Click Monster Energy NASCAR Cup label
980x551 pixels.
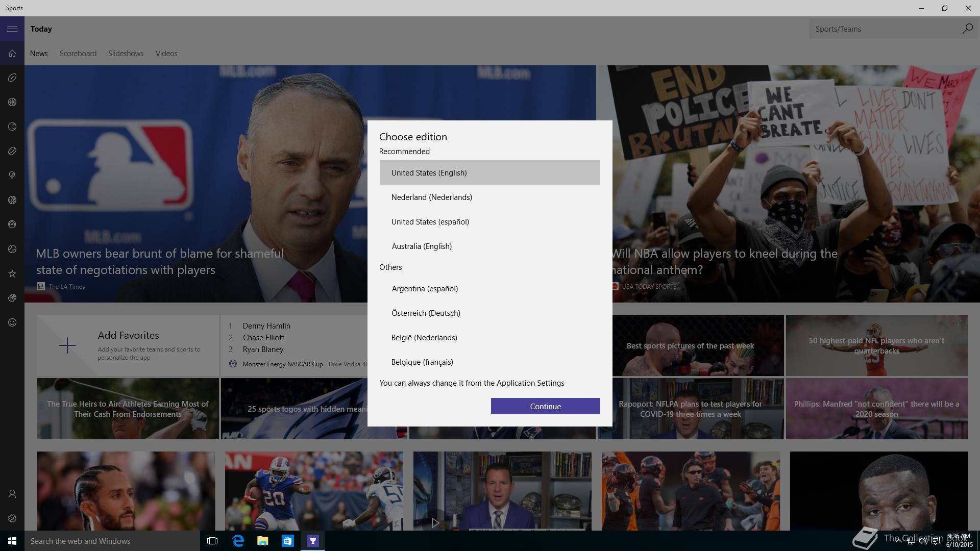tap(283, 364)
